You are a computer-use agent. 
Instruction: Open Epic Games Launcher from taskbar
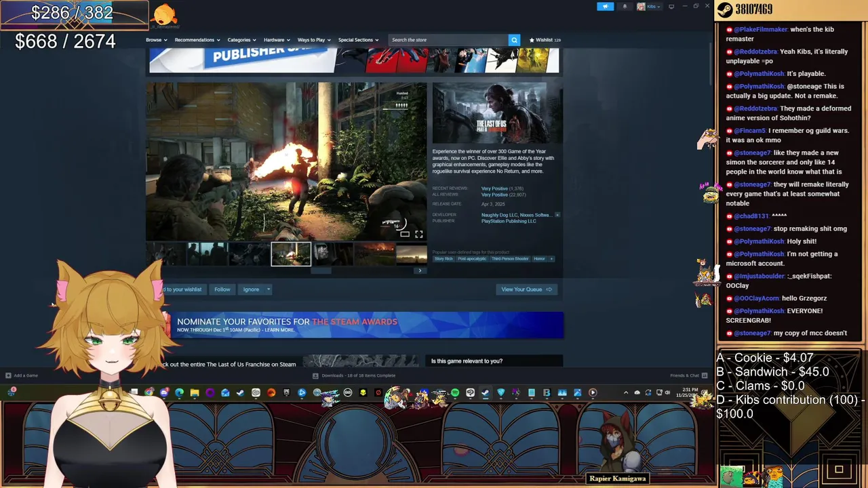click(287, 392)
